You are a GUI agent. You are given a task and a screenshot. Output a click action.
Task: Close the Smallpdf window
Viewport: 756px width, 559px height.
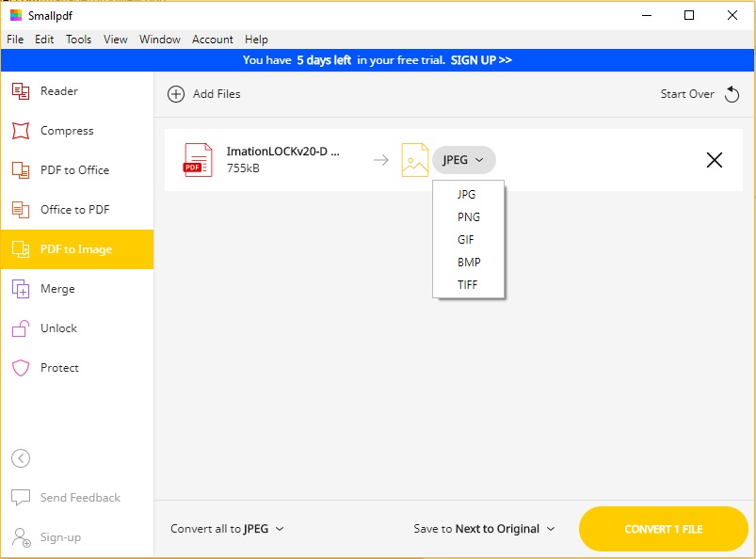click(732, 15)
